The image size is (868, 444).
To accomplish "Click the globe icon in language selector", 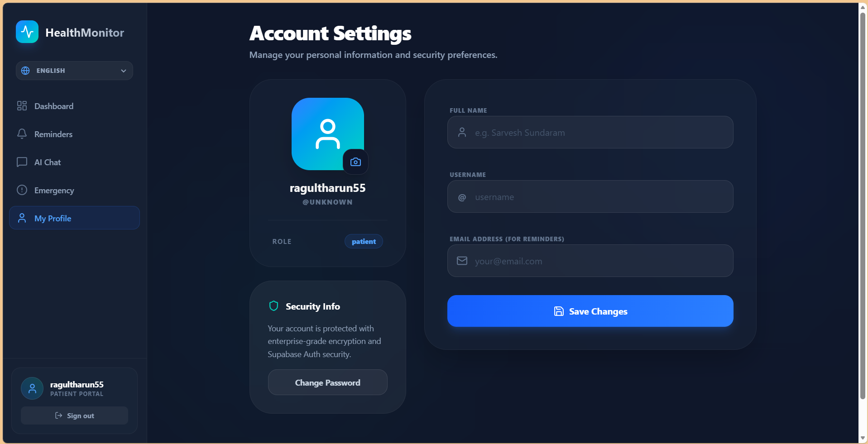I will 26,71.
